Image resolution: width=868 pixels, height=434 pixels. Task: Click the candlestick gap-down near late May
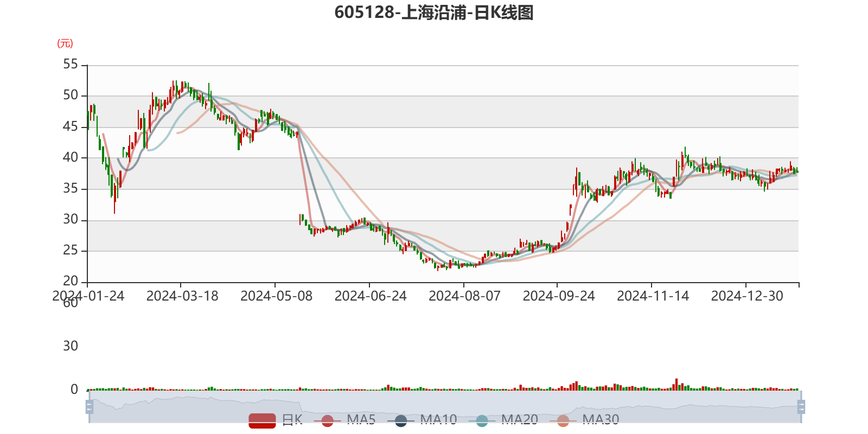click(x=301, y=219)
